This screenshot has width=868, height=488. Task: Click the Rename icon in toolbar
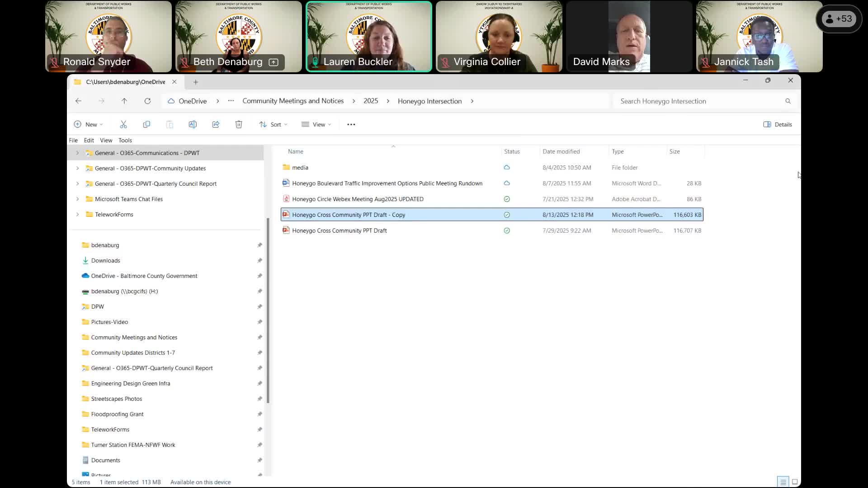193,124
